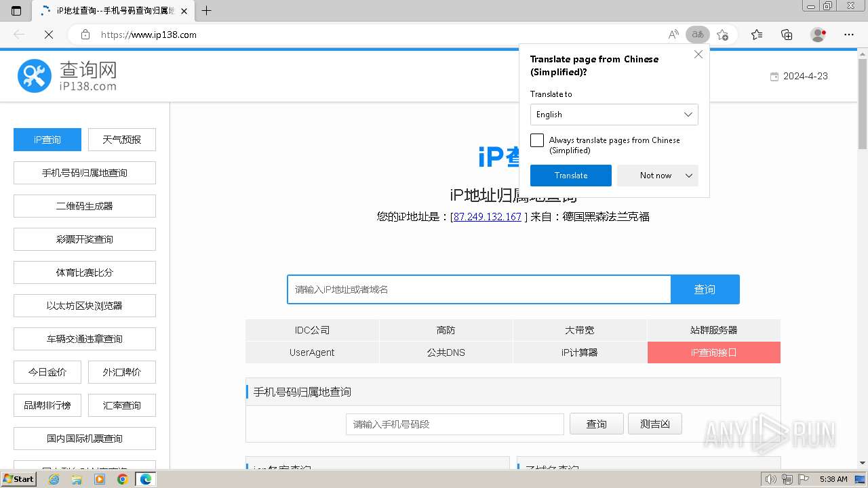This screenshot has height=488, width=868.
Task: Open the red iP查询接口 link
Action: (x=714, y=352)
